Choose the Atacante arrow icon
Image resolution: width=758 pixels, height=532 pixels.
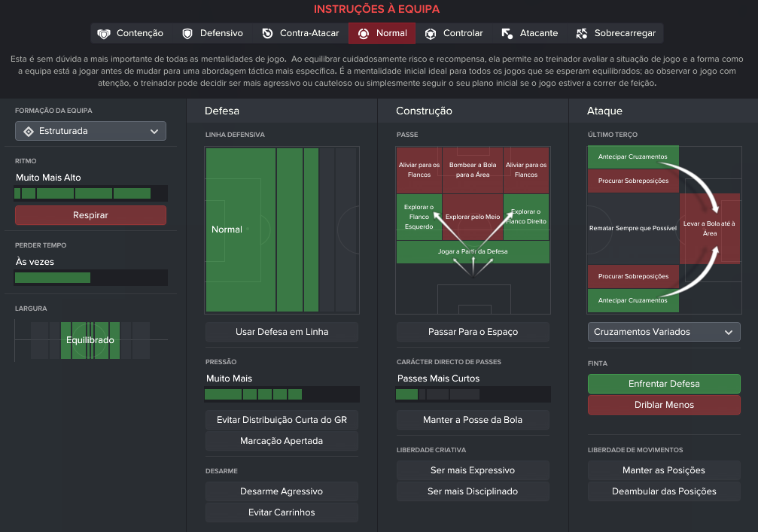tap(507, 33)
